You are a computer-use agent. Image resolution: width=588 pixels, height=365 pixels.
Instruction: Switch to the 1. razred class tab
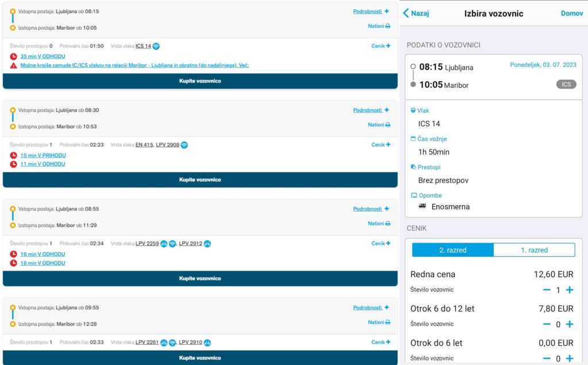click(533, 250)
